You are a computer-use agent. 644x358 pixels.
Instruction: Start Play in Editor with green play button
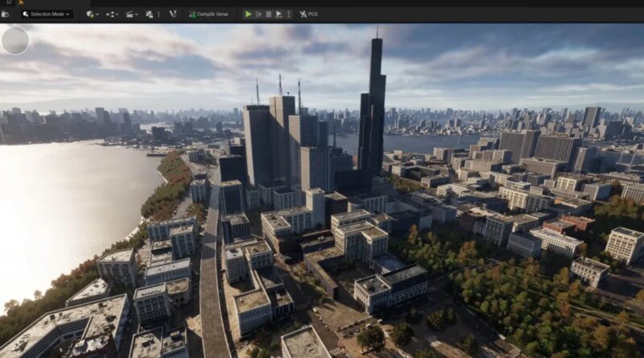pyautogui.click(x=248, y=14)
